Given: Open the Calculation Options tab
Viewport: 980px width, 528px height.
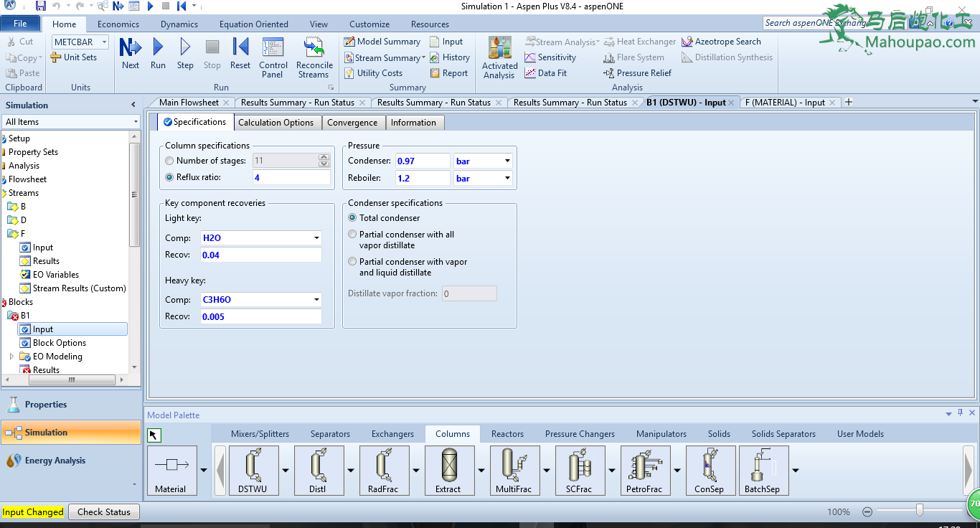Looking at the screenshot, I should coord(276,123).
